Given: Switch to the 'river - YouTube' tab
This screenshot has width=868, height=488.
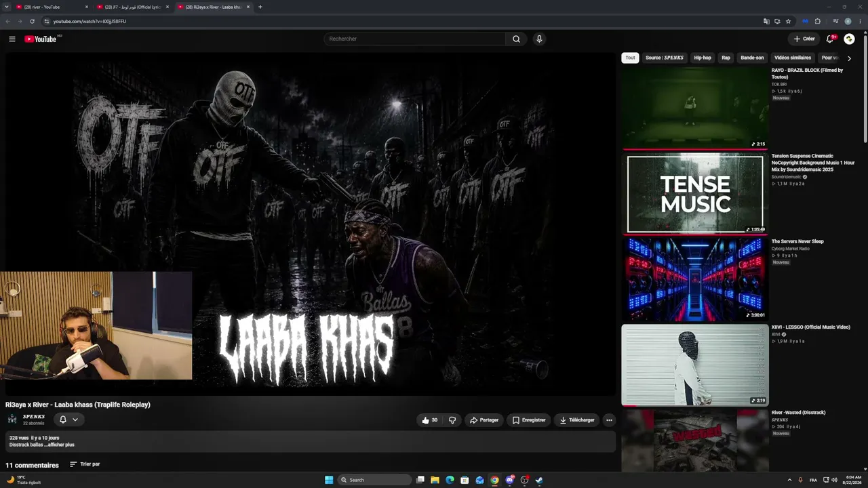Looking at the screenshot, I should coord(52,7).
